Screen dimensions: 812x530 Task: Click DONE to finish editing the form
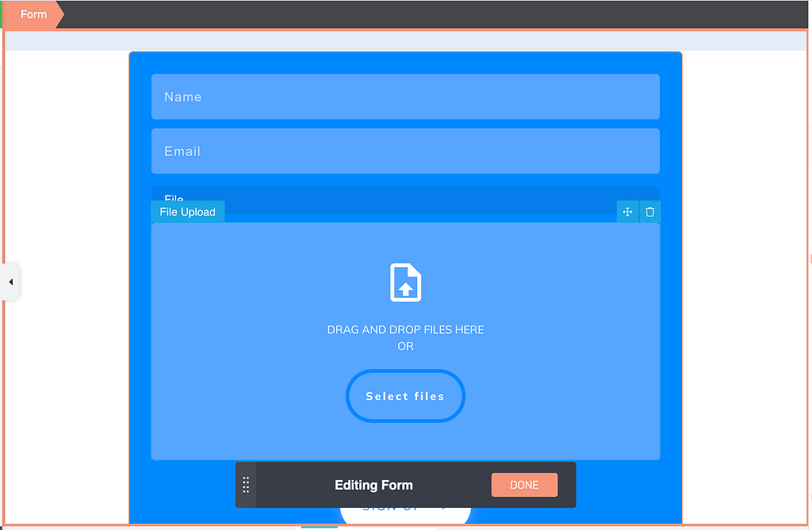pyautogui.click(x=524, y=484)
